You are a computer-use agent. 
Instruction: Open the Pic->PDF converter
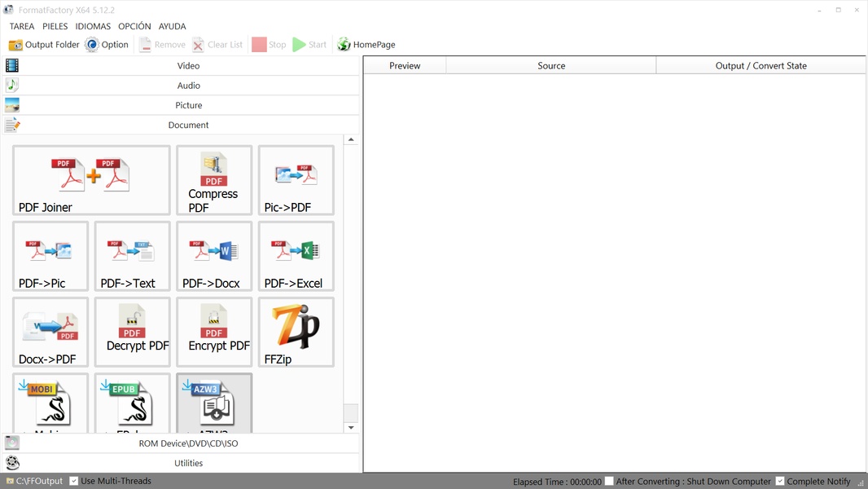coord(296,180)
